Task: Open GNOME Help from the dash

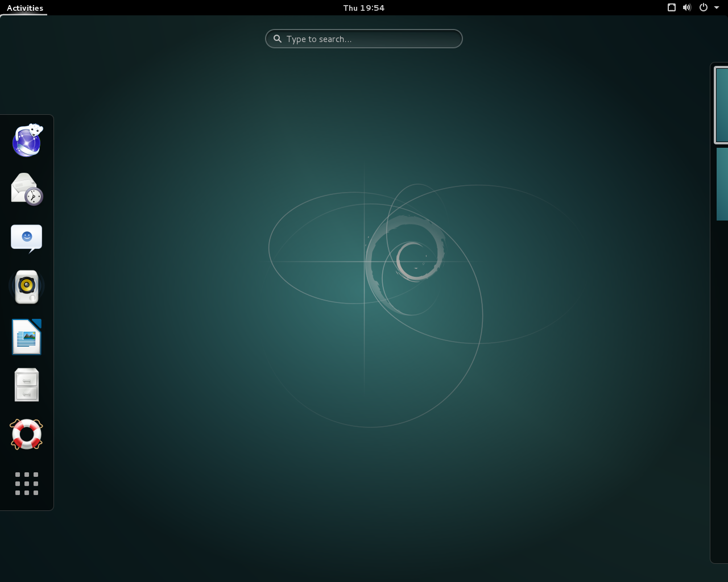Action: pos(26,434)
